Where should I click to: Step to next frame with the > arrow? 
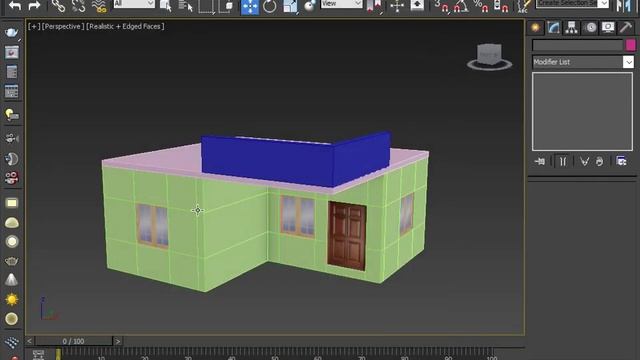point(118,341)
